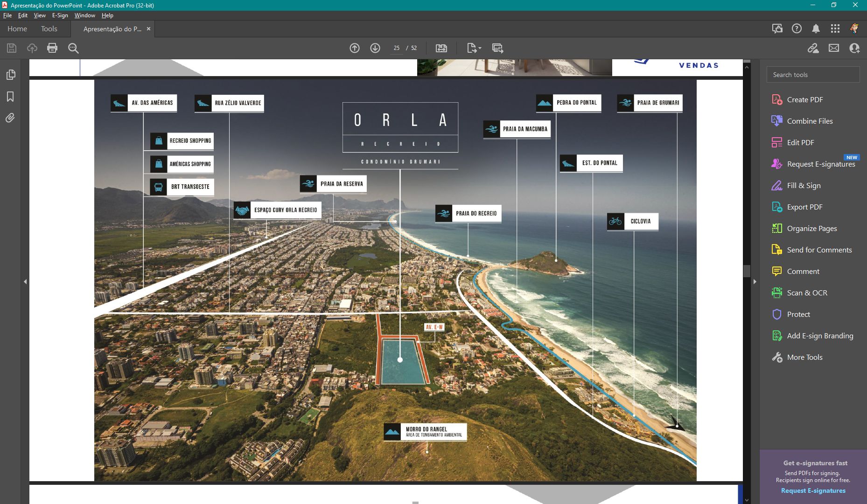Collapse the right tools pane arrow

tap(755, 281)
